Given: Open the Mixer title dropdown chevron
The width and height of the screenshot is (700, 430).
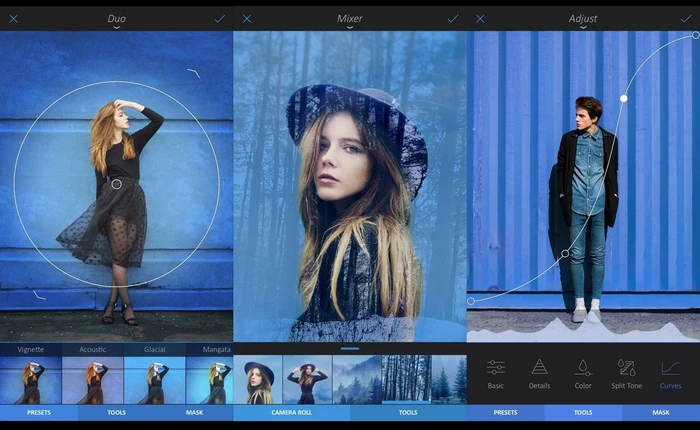Looking at the screenshot, I should 350,28.
